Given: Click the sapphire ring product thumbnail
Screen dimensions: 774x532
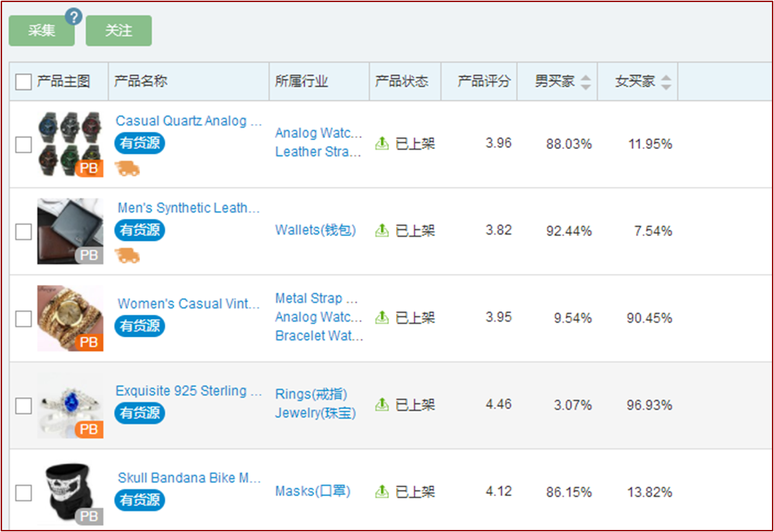Looking at the screenshot, I should pos(70,405).
